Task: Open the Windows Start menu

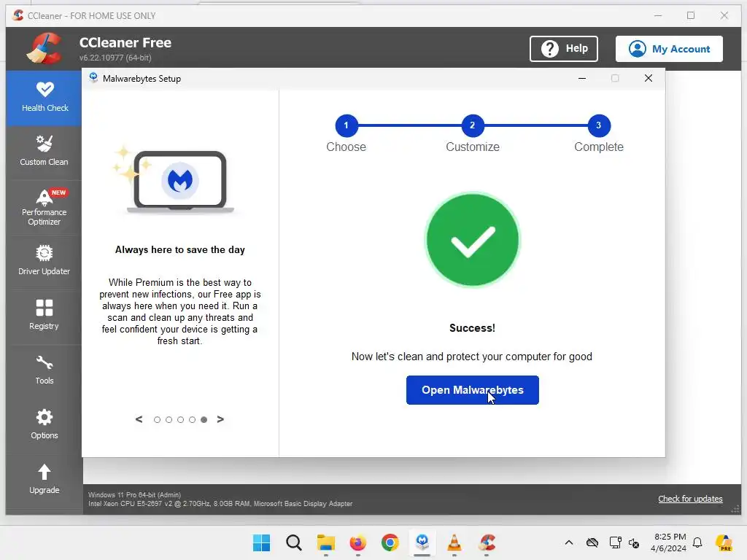Action: tap(261, 542)
